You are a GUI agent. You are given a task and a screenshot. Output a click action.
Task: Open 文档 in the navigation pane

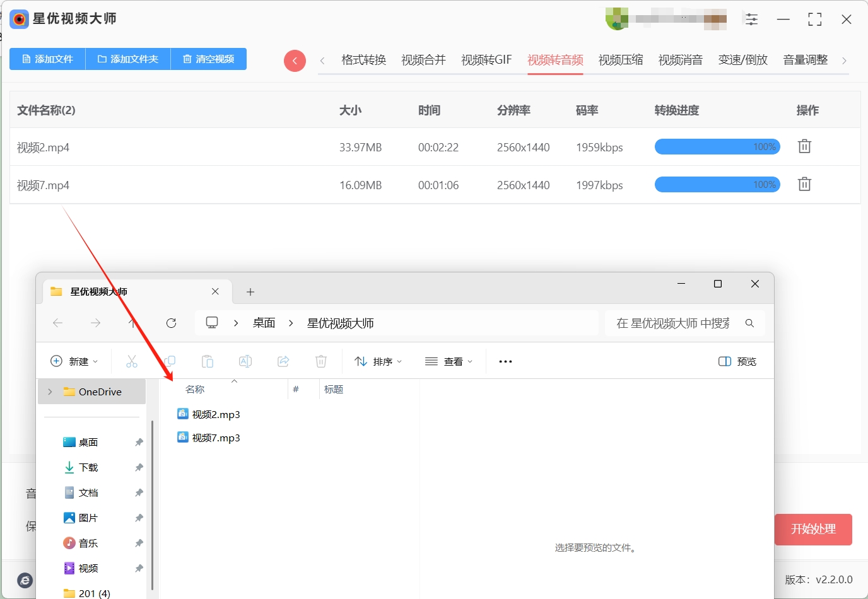[88, 492]
